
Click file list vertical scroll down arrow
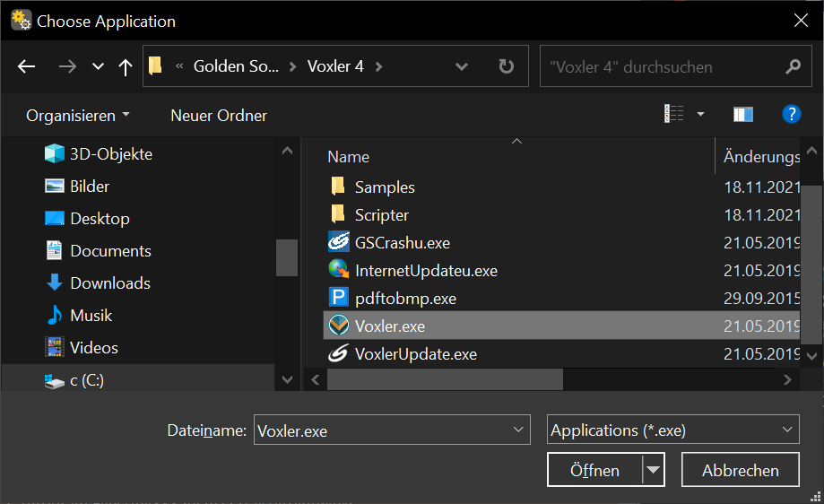(x=811, y=356)
